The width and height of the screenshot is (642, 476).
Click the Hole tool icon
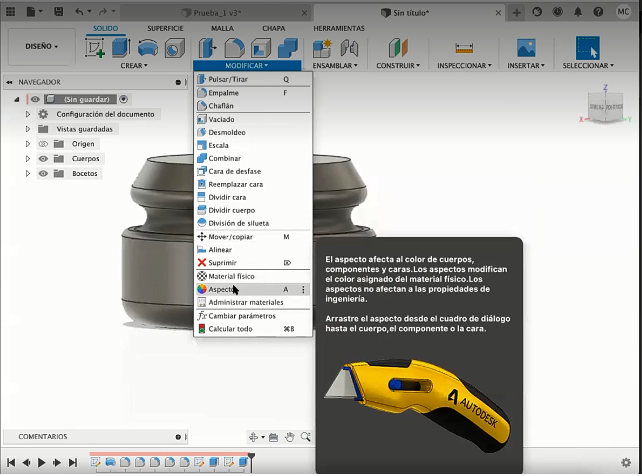point(175,48)
